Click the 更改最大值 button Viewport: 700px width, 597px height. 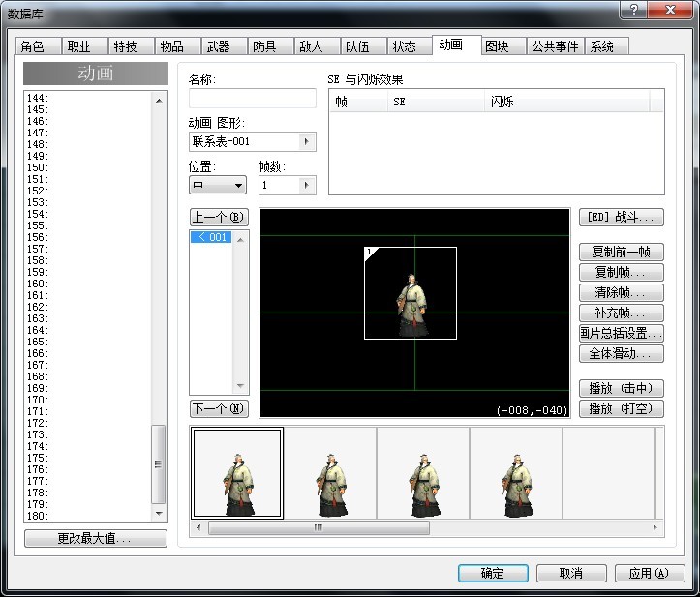coord(96,539)
